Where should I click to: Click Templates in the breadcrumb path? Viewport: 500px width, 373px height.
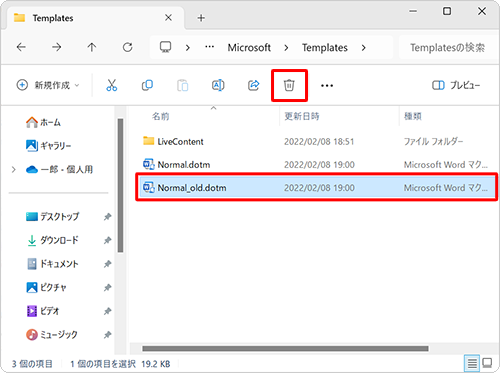325,48
